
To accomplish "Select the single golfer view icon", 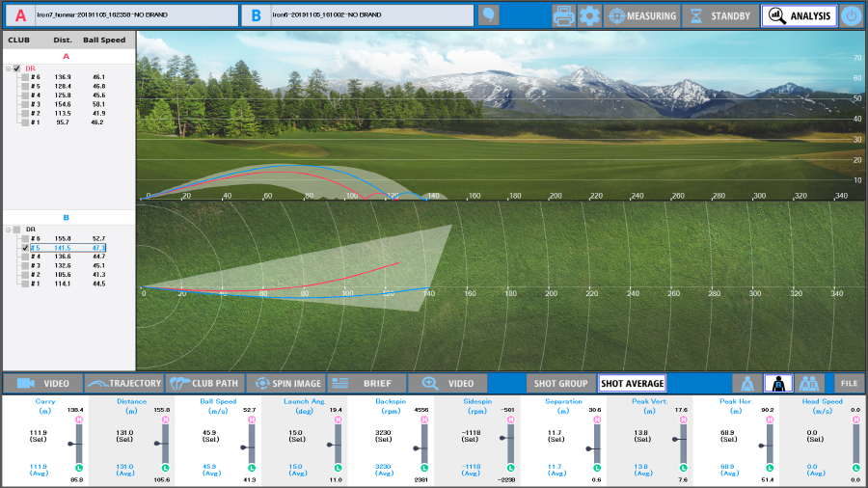I will pos(777,383).
